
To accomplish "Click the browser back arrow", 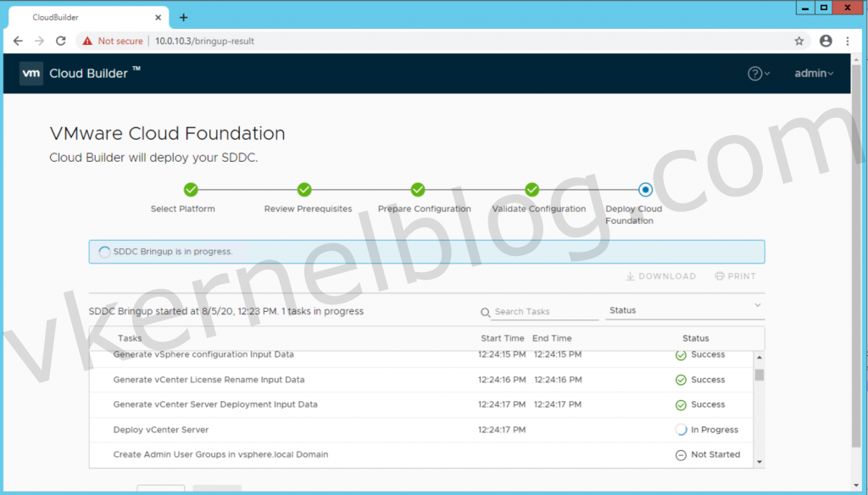I will pos(18,41).
